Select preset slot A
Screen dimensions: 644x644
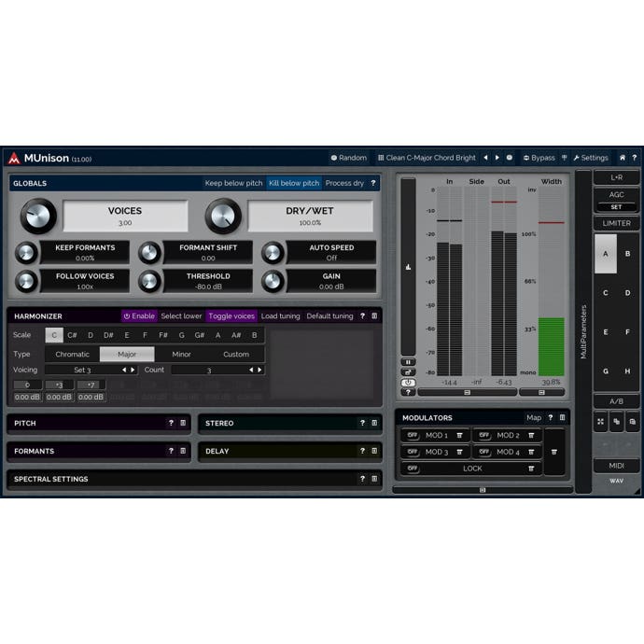[x=606, y=254]
